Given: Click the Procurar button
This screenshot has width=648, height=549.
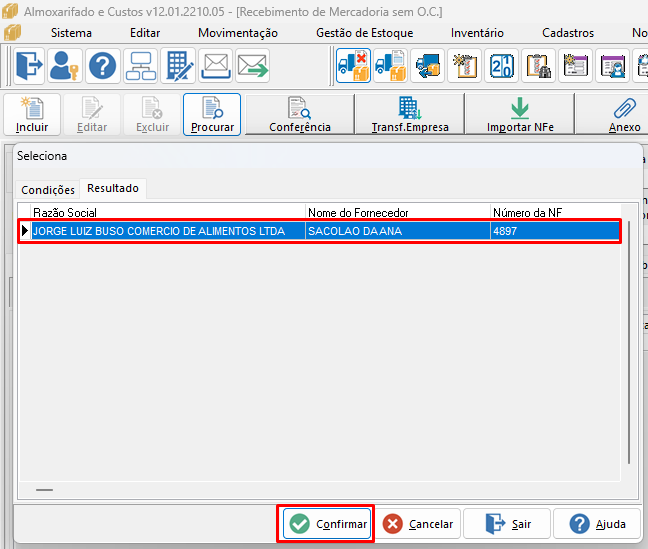Looking at the screenshot, I should coord(212,115).
